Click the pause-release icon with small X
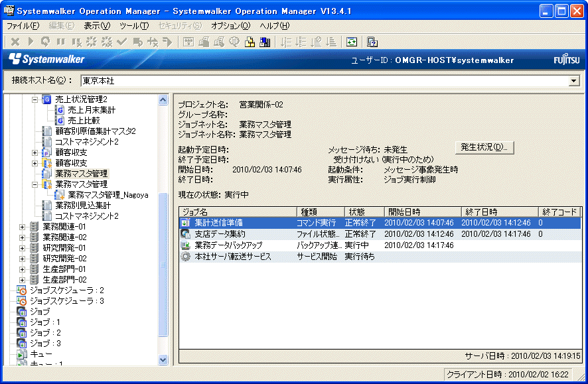This screenshot has height=384, width=588. [x=76, y=42]
